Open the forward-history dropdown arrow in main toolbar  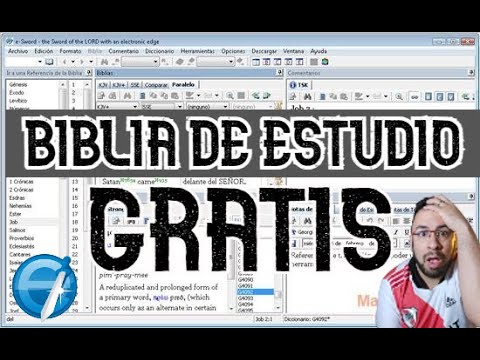click(91, 62)
